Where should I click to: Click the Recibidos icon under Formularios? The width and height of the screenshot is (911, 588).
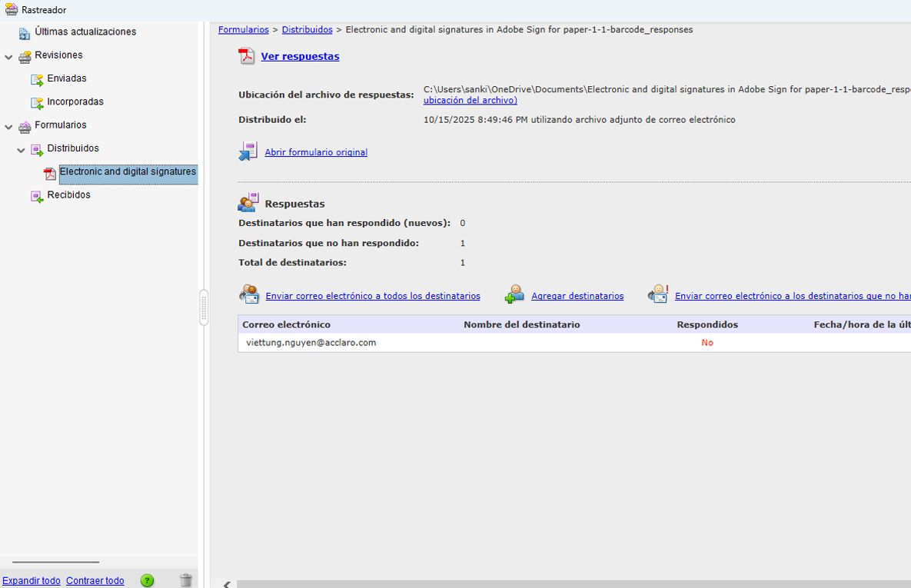[36, 196]
